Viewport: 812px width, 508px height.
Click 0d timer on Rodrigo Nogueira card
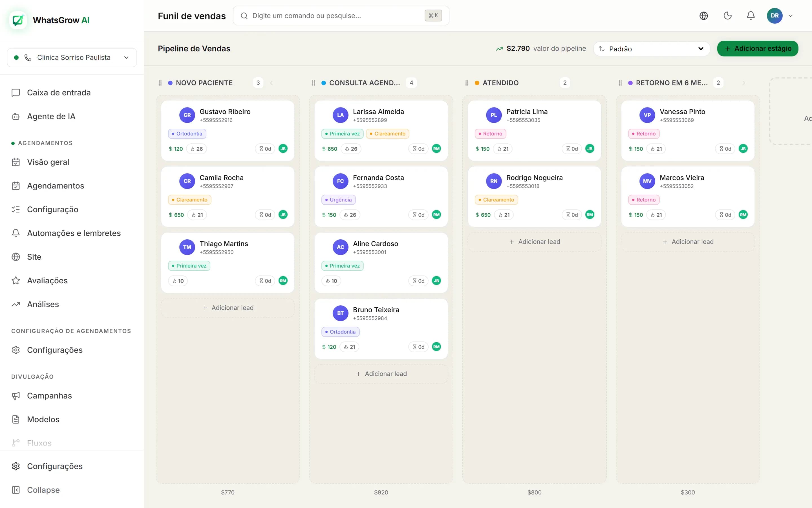click(572, 215)
